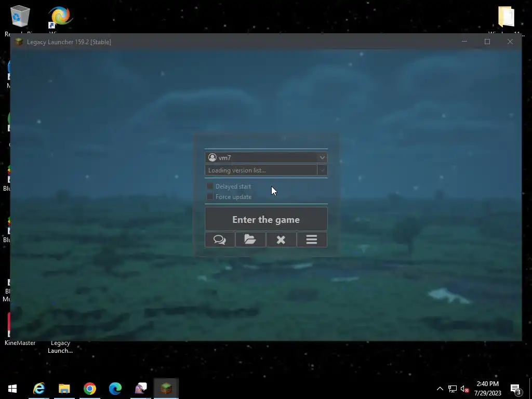Show hidden system tray icons
The image size is (532, 399).
click(x=440, y=389)
